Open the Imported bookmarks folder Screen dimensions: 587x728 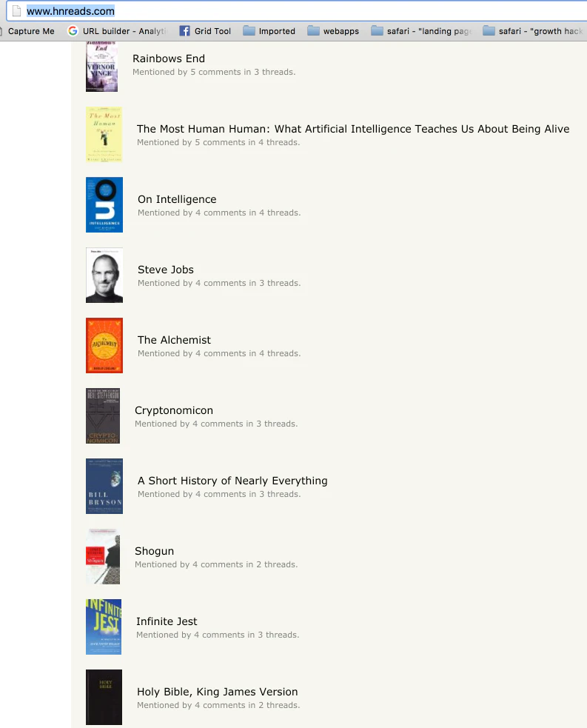269,31
